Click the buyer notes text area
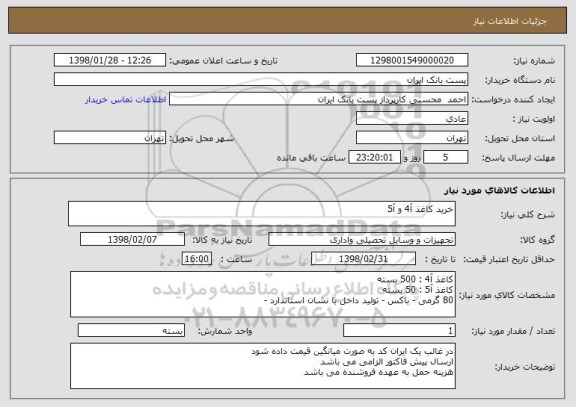The width and height of the screenshot is (576, 407). pyautogui.click(x=263, y=366)
